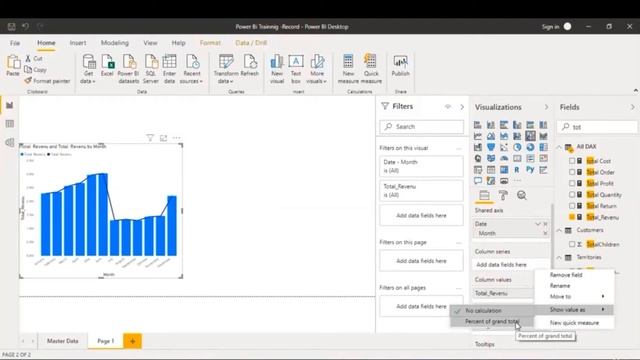This screenshot has width=640, height=360.
Task: Click the Publish icon
Action: 400,62
